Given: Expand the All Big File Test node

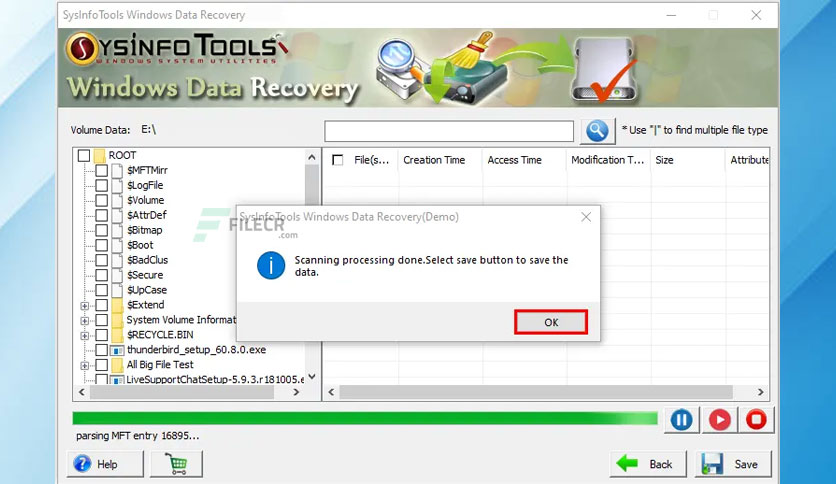Looking at the screenshot, I should 84,366.
